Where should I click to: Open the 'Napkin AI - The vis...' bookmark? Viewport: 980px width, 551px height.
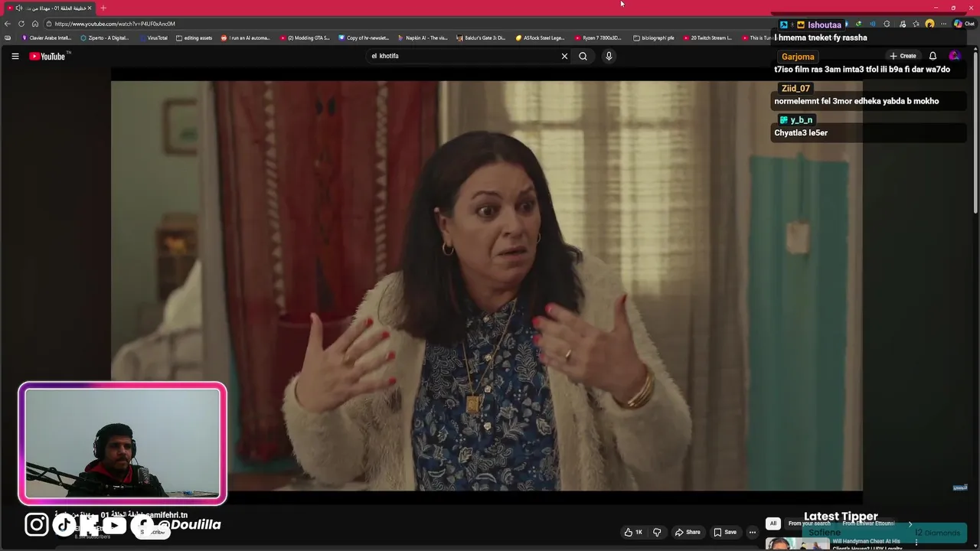(x=423, y=37)
